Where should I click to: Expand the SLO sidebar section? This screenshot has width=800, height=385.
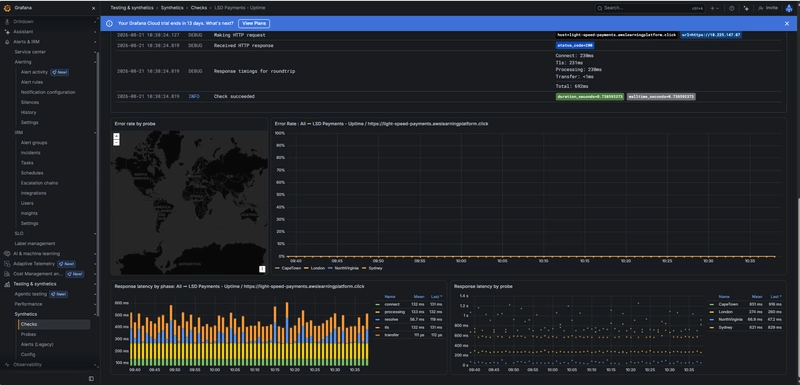tap(95, 234)
